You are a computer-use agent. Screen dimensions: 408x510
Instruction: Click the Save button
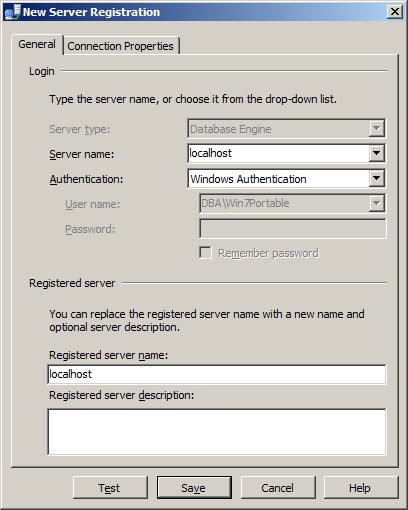click(x=194, y=488)
